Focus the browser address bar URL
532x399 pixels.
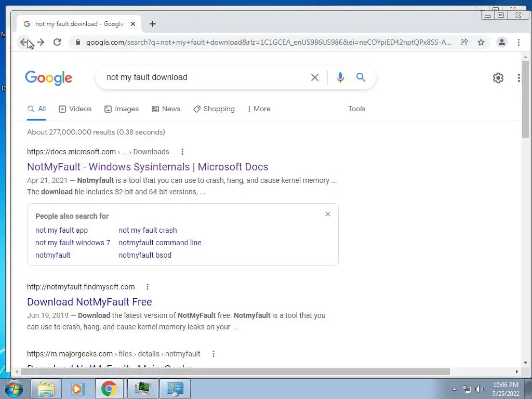(x=269, y=42)
